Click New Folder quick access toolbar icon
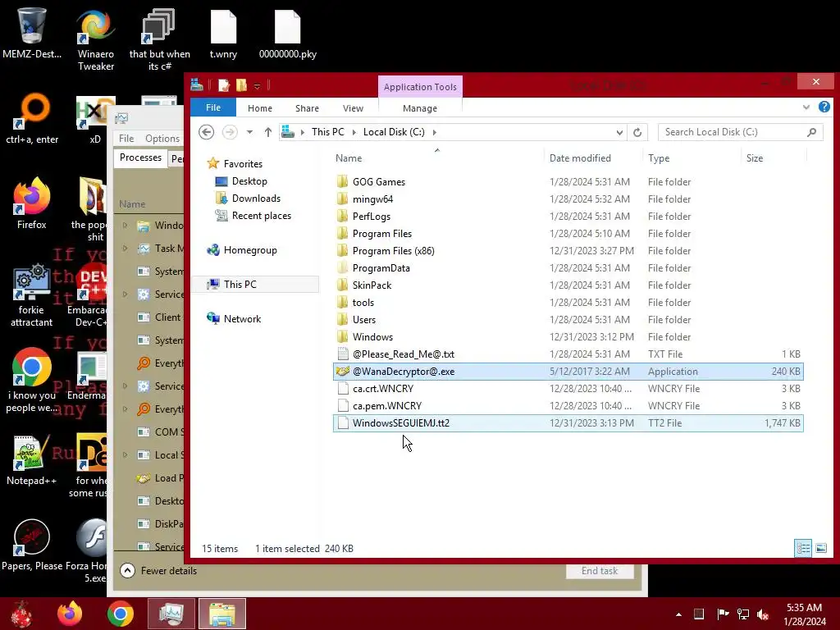The height and width of the screenshot is (630, 840). (242, 84)
